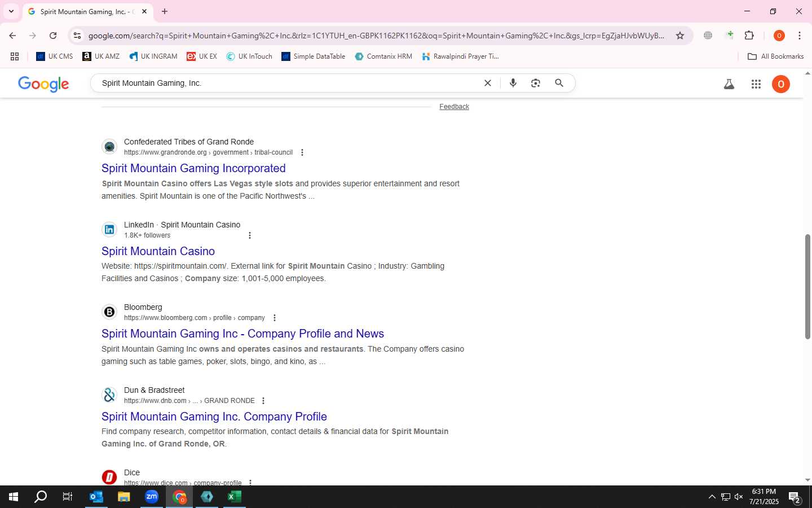Open Simple DataTable bookmark
This screenshot has height=508, width=812.
click(314, 56)
